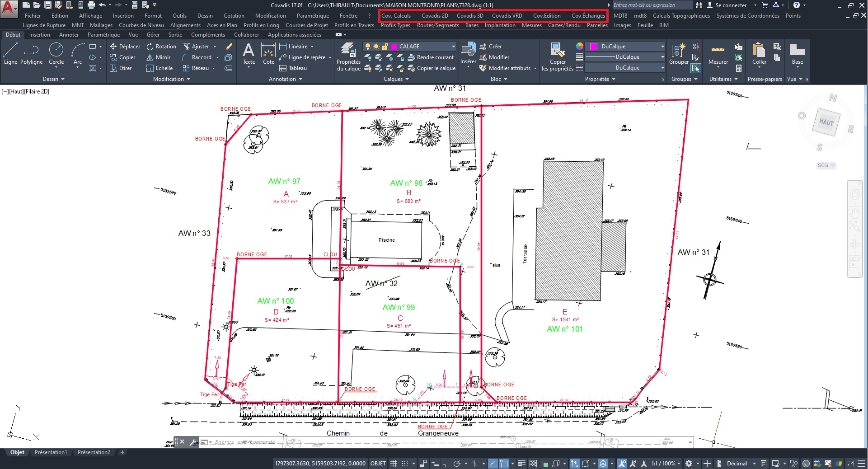The height and width of the screenshot is (469, 868).
Task: Toggle snap mode in status bar
Action: click(x=405, y=464)
